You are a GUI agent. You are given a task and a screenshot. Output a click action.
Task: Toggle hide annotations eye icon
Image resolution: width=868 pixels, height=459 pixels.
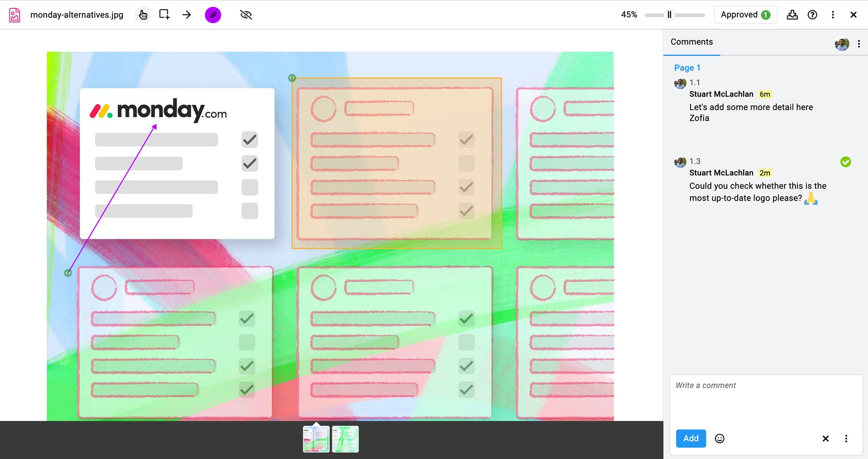[x=246, y=15]
